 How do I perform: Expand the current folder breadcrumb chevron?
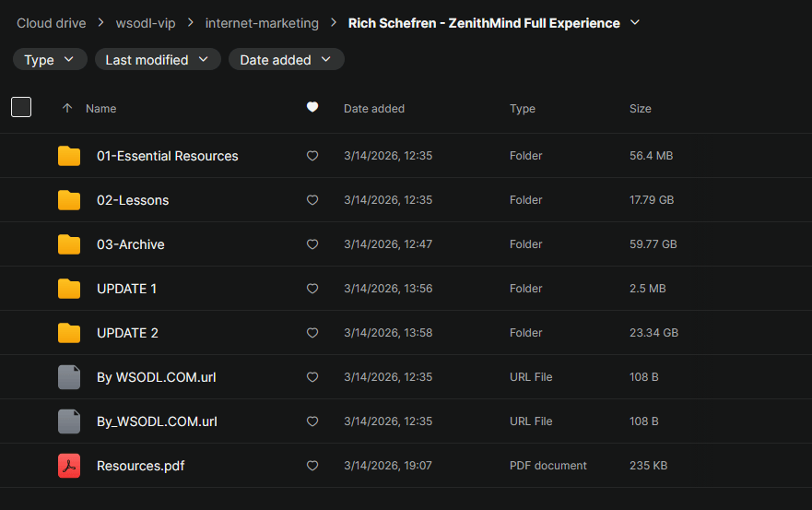pyautogui.click(x=634, y=23)
